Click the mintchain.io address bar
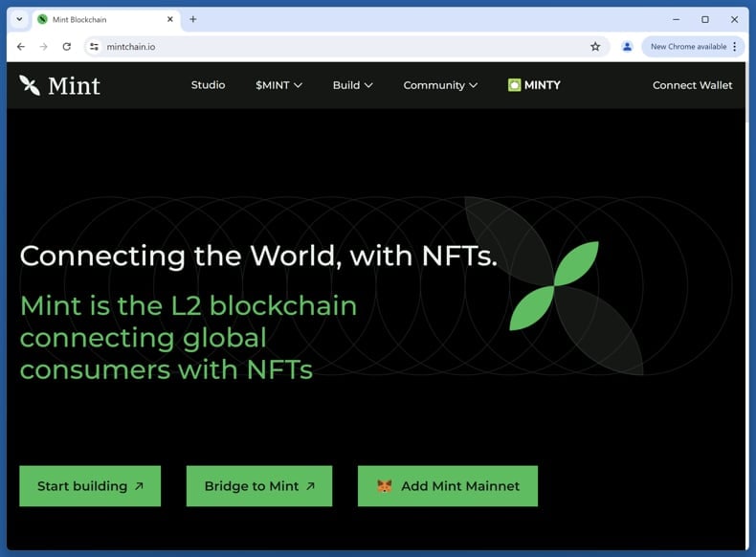756x557 pixels. (346, 46)
